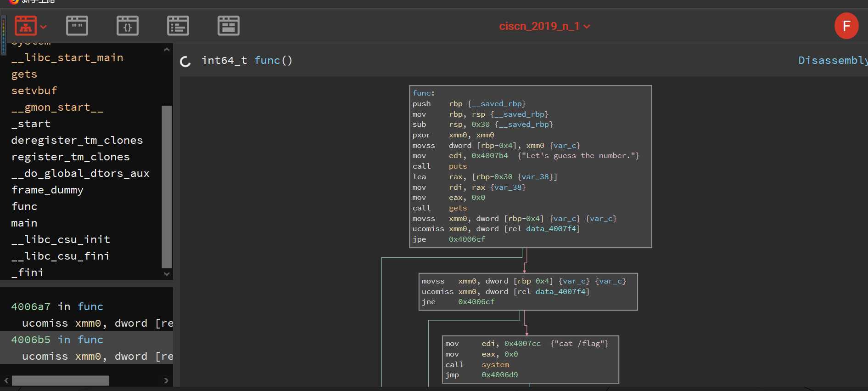Click function list scroll down arrow
This screenshot has width=868, height=391.
click(x=167, y=274)
